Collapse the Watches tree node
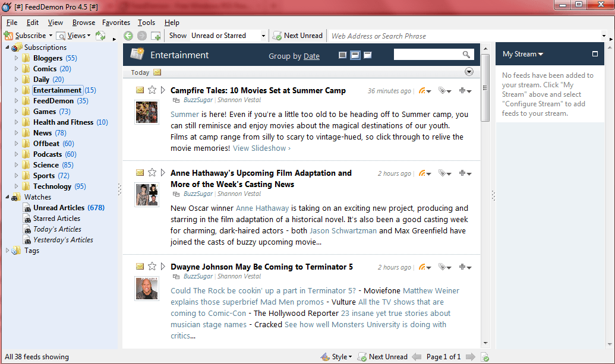The width and height of the screenshot is (615, 364). tap(7, 197)
